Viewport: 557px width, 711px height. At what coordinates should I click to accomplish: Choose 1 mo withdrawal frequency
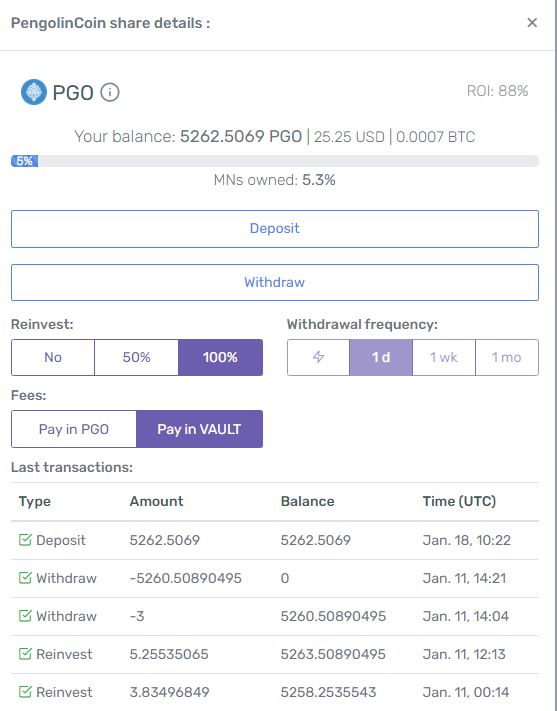click(507, 357)
